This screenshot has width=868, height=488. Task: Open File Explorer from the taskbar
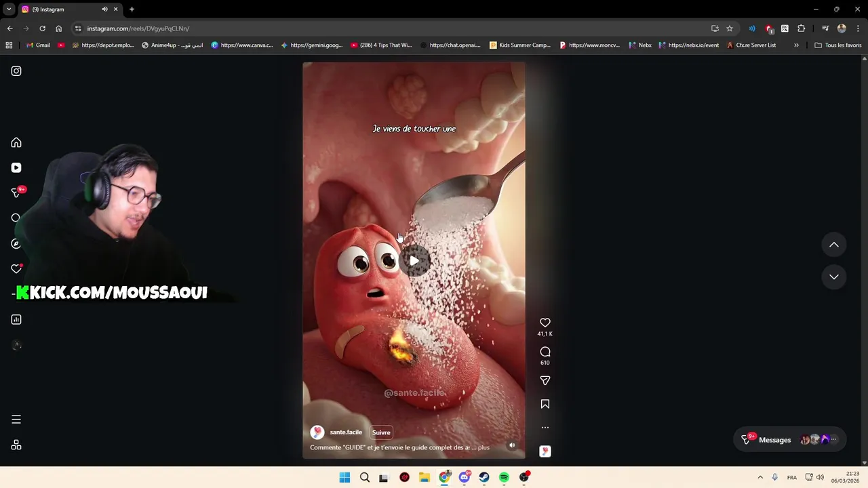[x=425, y=477]
